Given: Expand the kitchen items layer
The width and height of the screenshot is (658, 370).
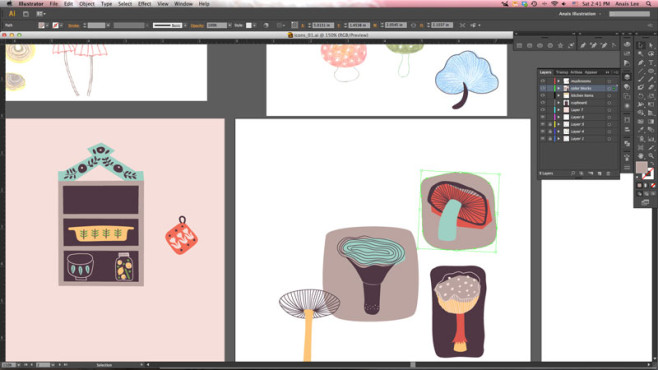Looking at the screenshot, I should click(559, 95).
